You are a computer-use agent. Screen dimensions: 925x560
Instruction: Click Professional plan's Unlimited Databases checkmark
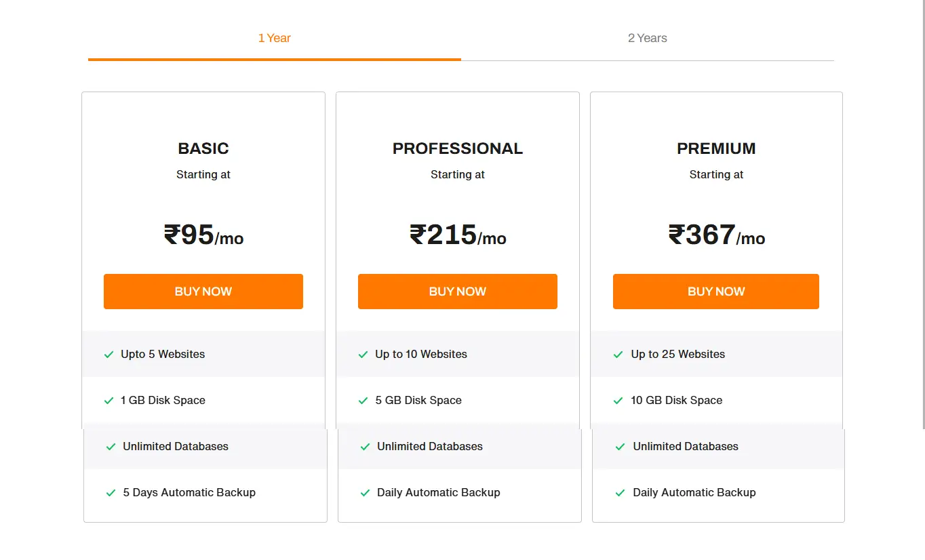coord(365,447)
